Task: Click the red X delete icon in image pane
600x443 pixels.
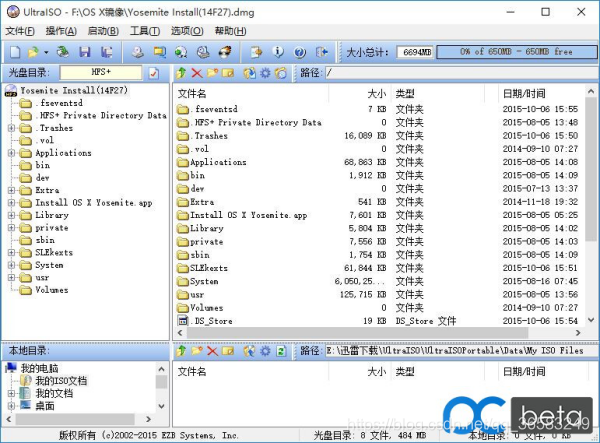Action: (197, 73)
